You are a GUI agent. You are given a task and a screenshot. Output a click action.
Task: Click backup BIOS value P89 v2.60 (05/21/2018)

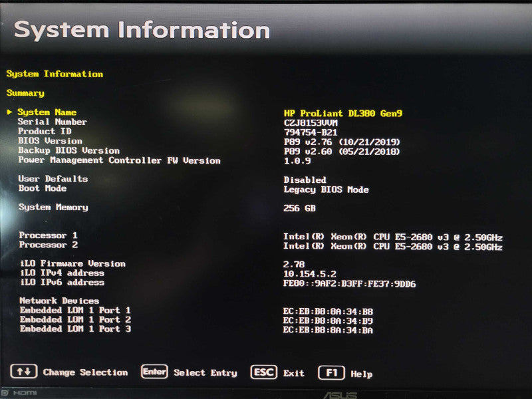(x=342, y=152)
